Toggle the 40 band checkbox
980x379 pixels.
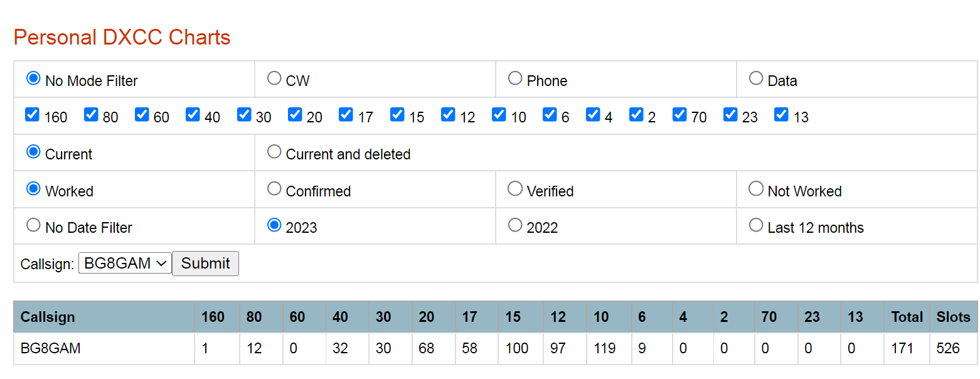coord(193,115)
